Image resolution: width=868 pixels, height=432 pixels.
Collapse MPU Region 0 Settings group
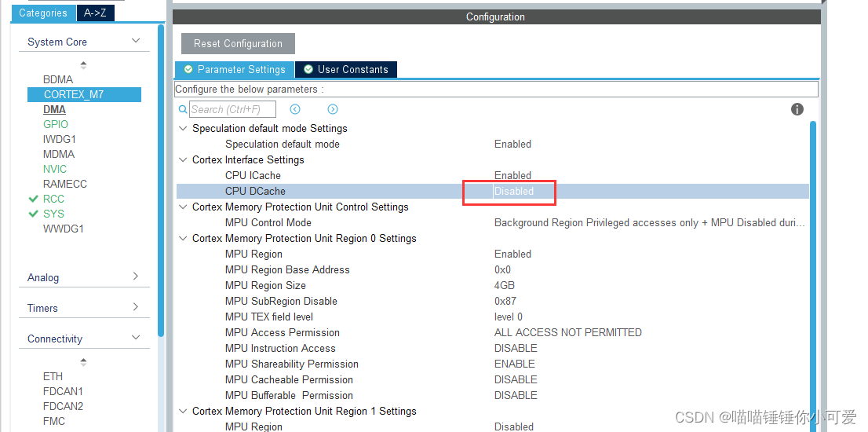pyautogui.click(x=183, y=239)
